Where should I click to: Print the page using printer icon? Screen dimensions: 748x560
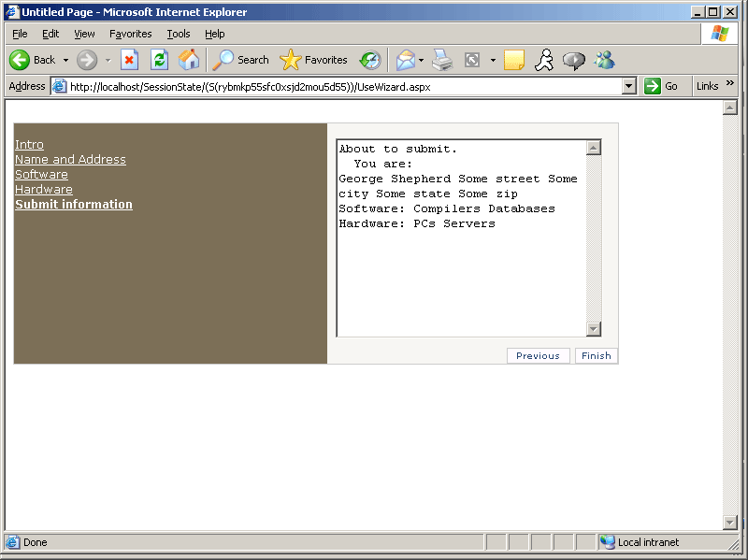pyautogui.click(x=442, y=60)
